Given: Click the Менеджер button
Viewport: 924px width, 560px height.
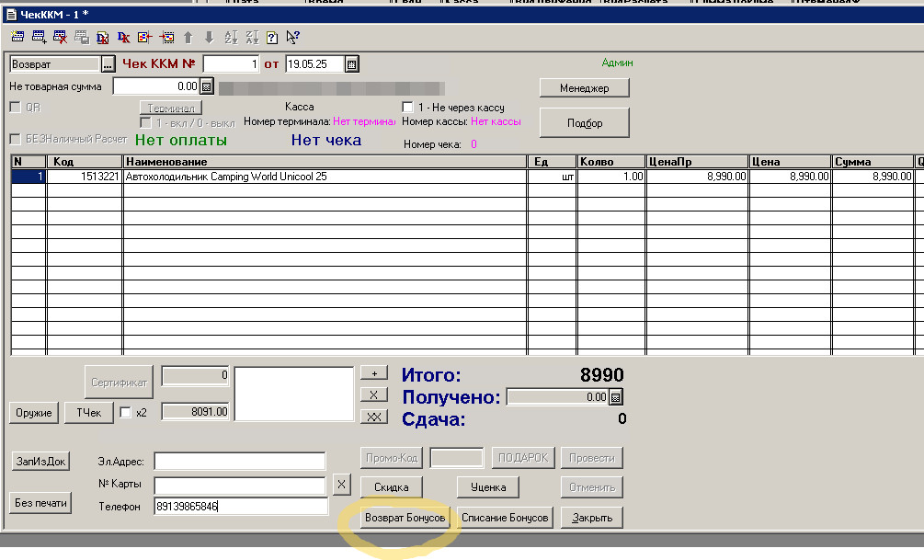Looking at the screenshot, I should coord(584,88).
